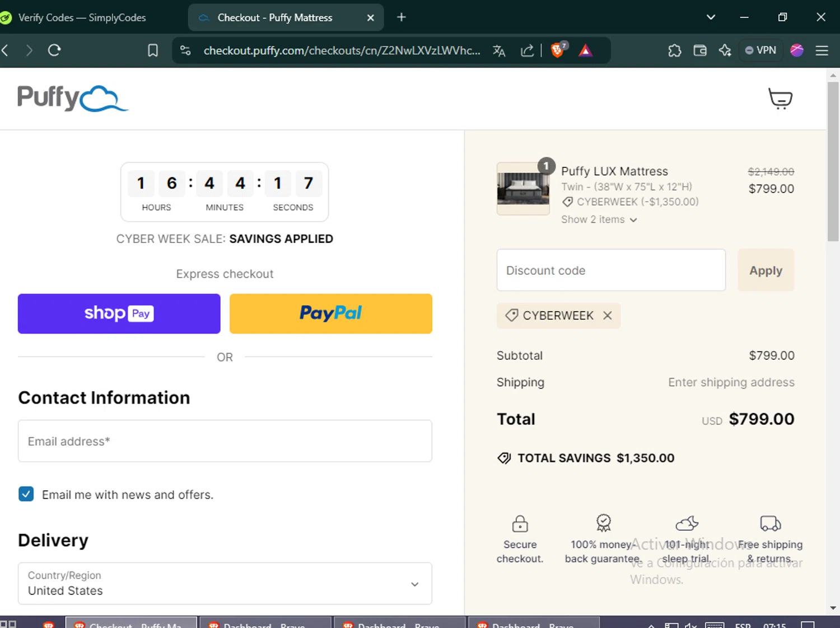Click the Secure checkout lock icon

pos(520,524)
